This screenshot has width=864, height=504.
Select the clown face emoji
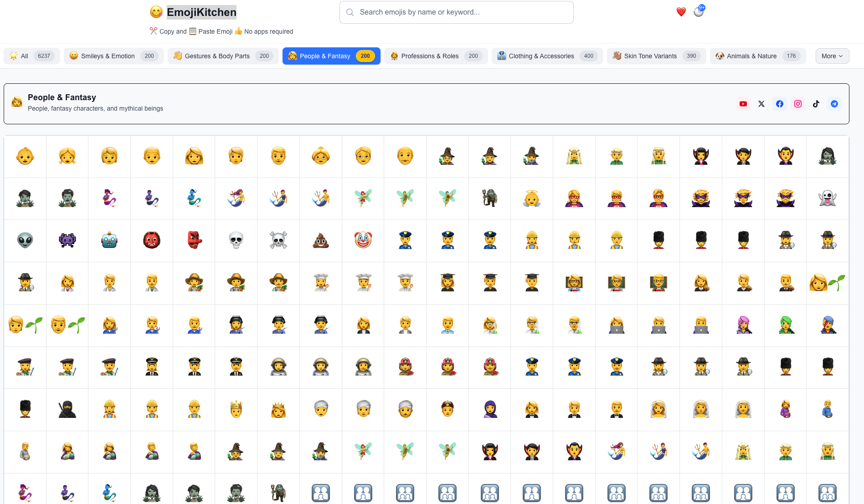click(x=363, y=240)
